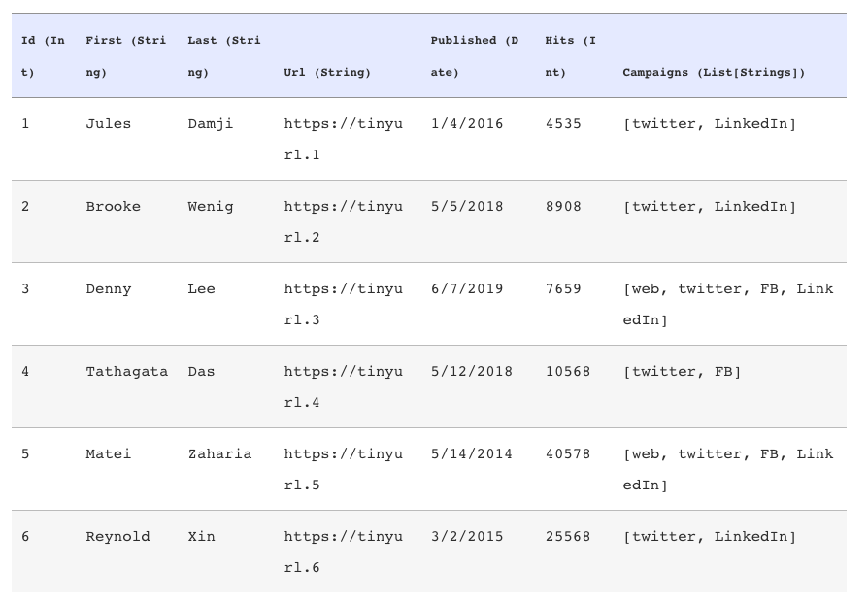Screen dimensions: 868x602
Task: Click the "[twitter, FB]" campaigns cell
Action: 682,372
